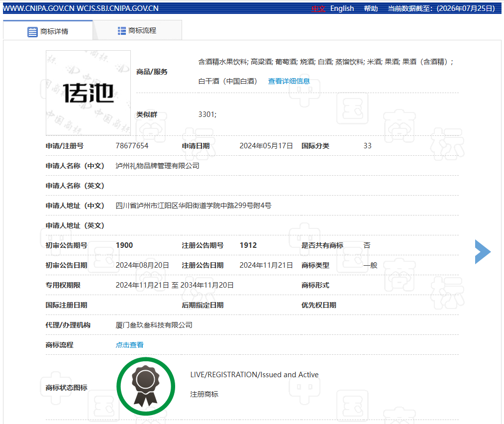Select similar group value 3301;

[x=207, y=114]
